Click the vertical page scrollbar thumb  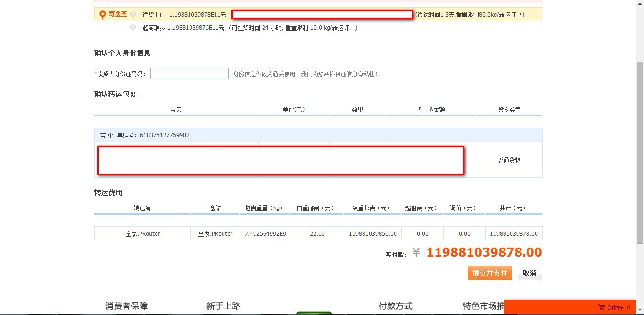(x=640, y=152)
